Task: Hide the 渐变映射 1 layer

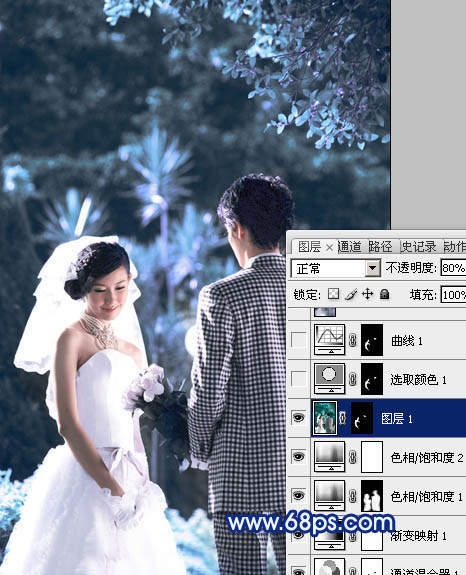Action: (x=298, y=535)
